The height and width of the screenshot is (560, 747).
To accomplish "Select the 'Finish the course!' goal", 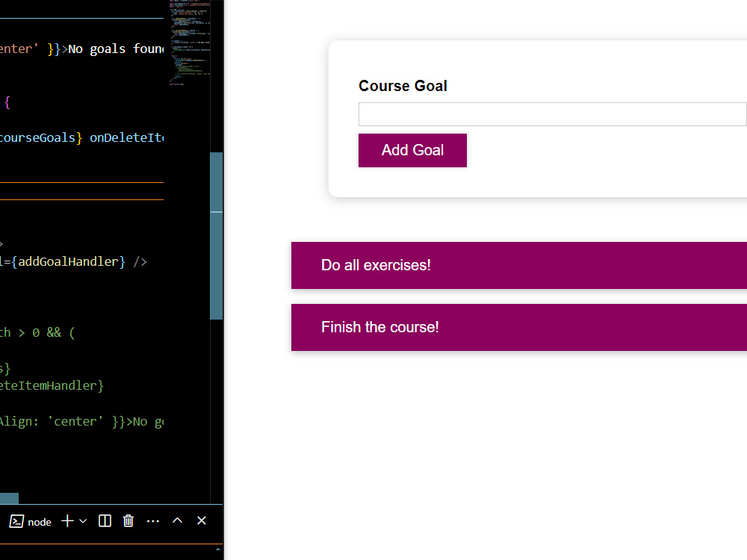I will click(x=519, y=328).
